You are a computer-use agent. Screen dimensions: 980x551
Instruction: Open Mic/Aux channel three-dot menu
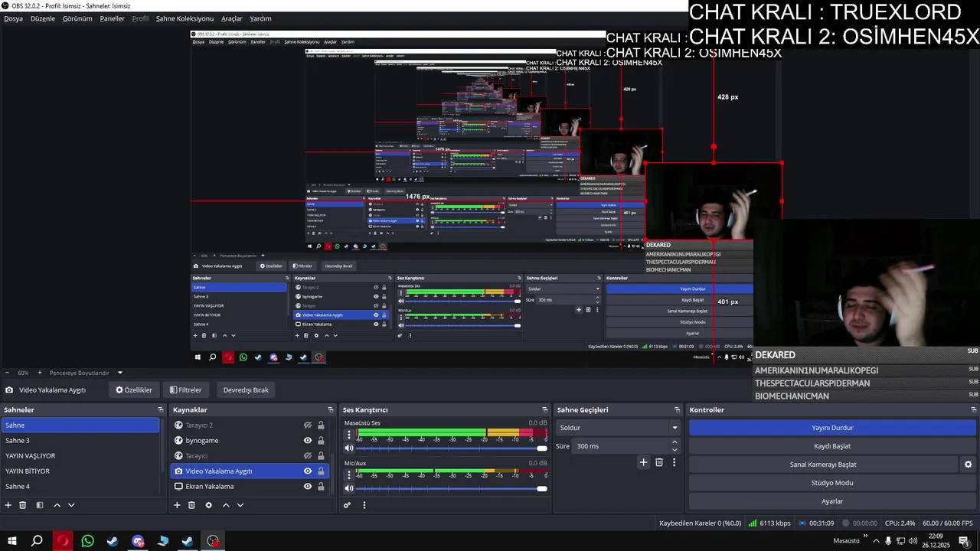click(349, 474)
